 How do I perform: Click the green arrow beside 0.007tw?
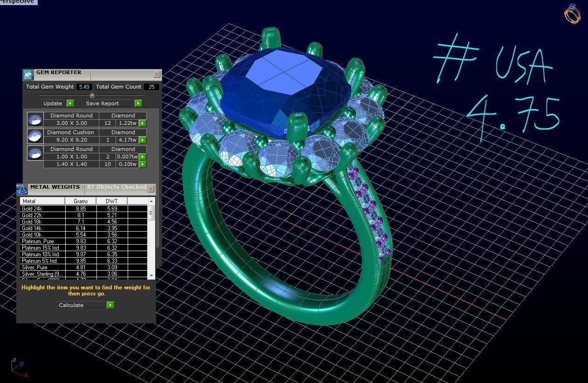143,157
